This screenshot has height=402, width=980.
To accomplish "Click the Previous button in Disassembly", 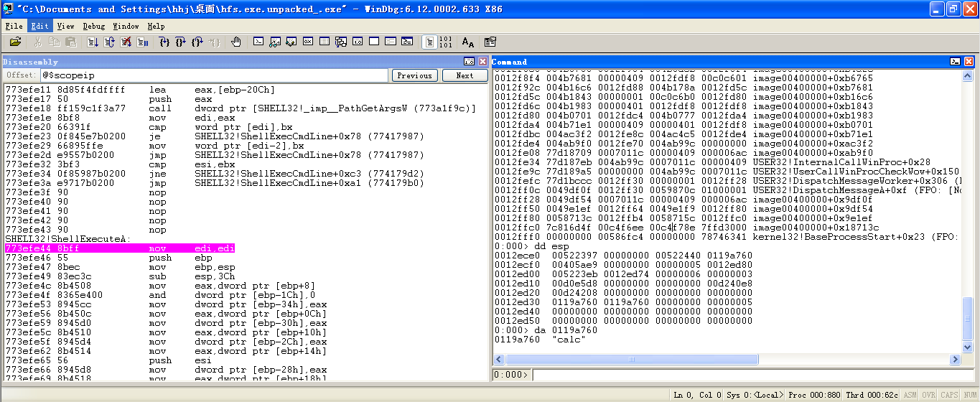I will [x=414, y=75].
